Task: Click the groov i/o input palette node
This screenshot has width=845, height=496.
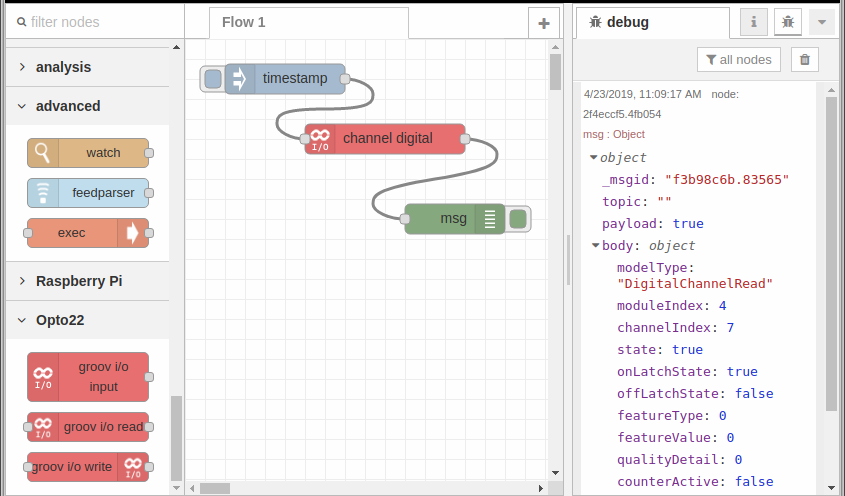Action: tap(88, 377)
